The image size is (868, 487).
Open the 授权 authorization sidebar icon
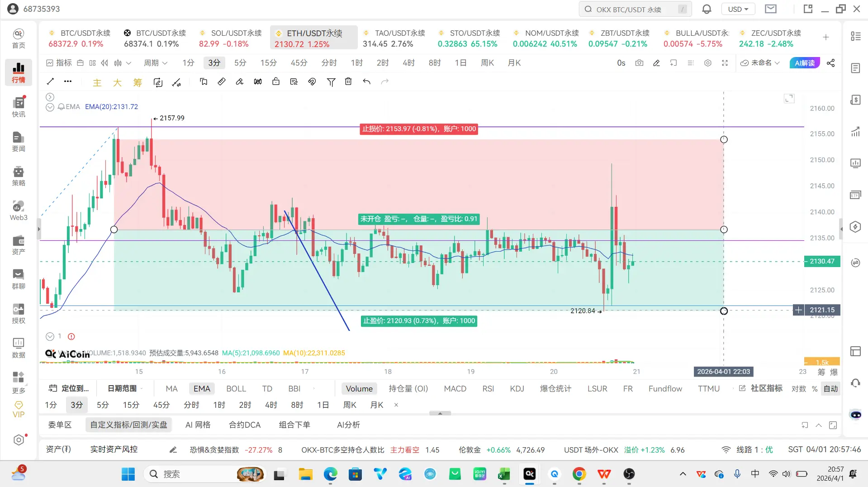(x=19, y=314)
